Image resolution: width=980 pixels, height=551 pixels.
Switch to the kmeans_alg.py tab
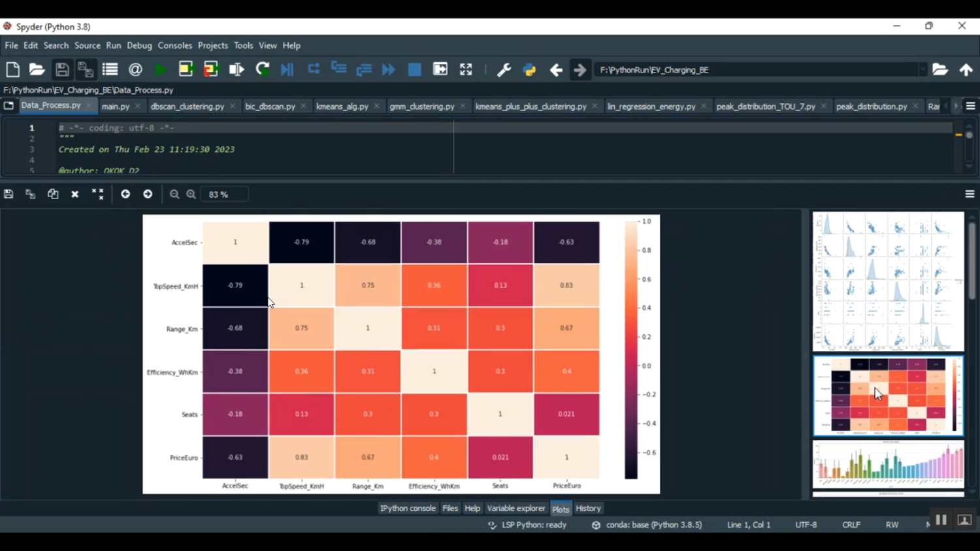click(x=342, y=106)
